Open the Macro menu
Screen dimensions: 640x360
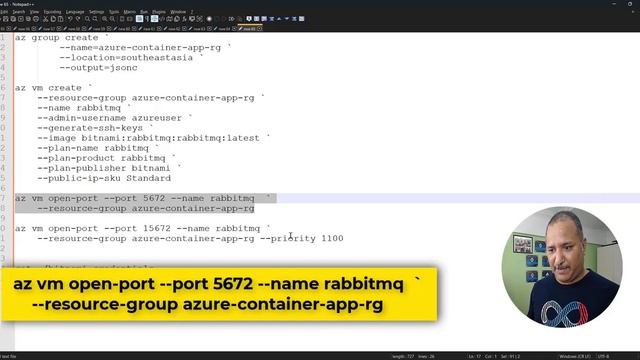click(x=129, y=12)
